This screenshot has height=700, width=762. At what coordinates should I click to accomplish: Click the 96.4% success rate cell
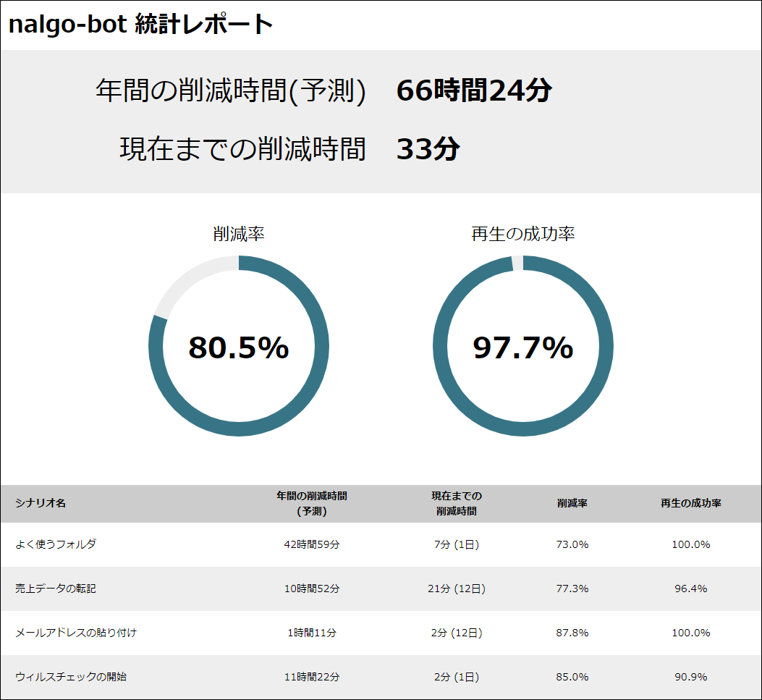[690, 589]
